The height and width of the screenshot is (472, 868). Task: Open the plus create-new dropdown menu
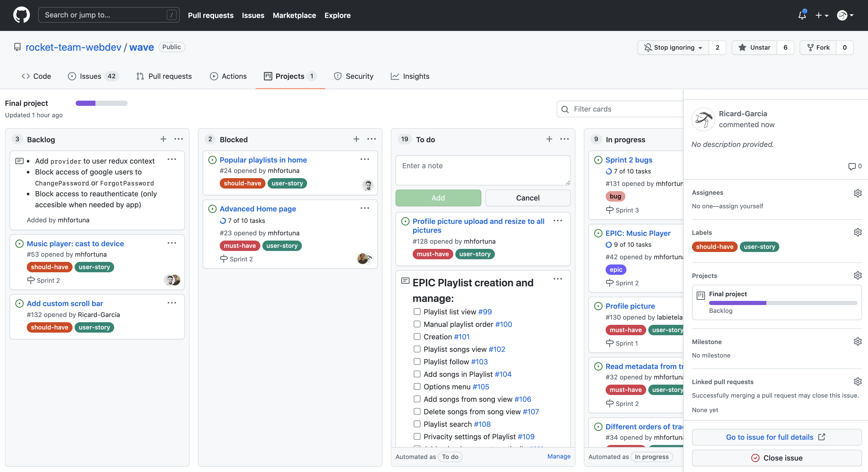point(821,15)
